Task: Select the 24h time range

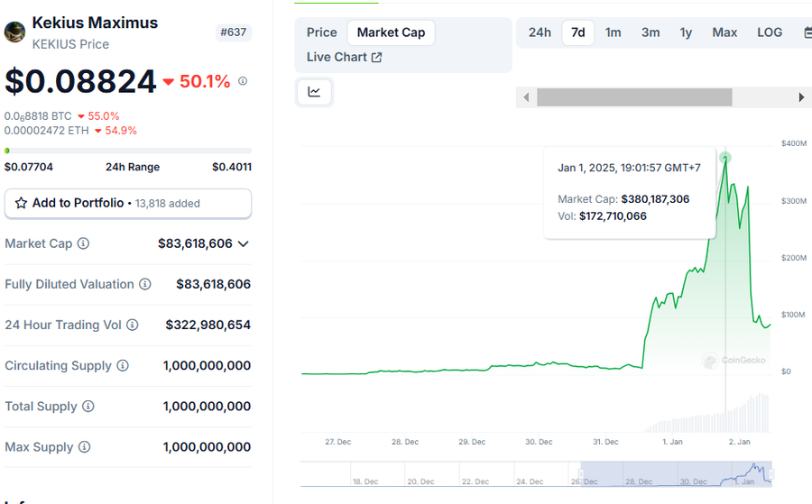Action: 540,32
